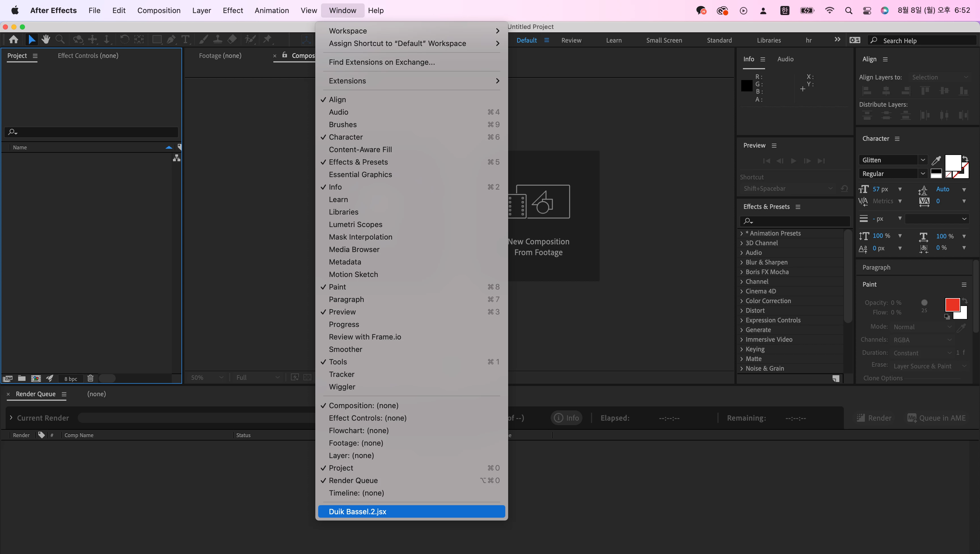Expand the Blur & Sharpen effects category
The image size is (980, 554).
pyautogui.click(x=742, y=262)
